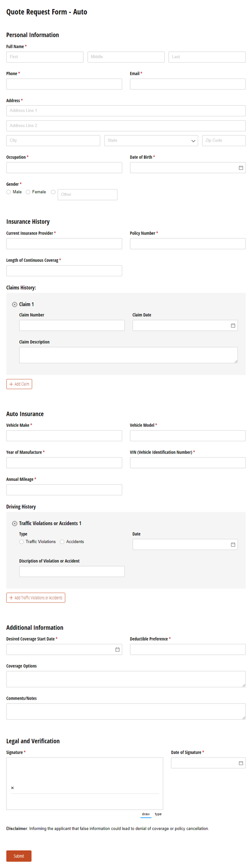The image size is (252, 868).
Task: Select the Male gender radio button
Action: [9, 192]
